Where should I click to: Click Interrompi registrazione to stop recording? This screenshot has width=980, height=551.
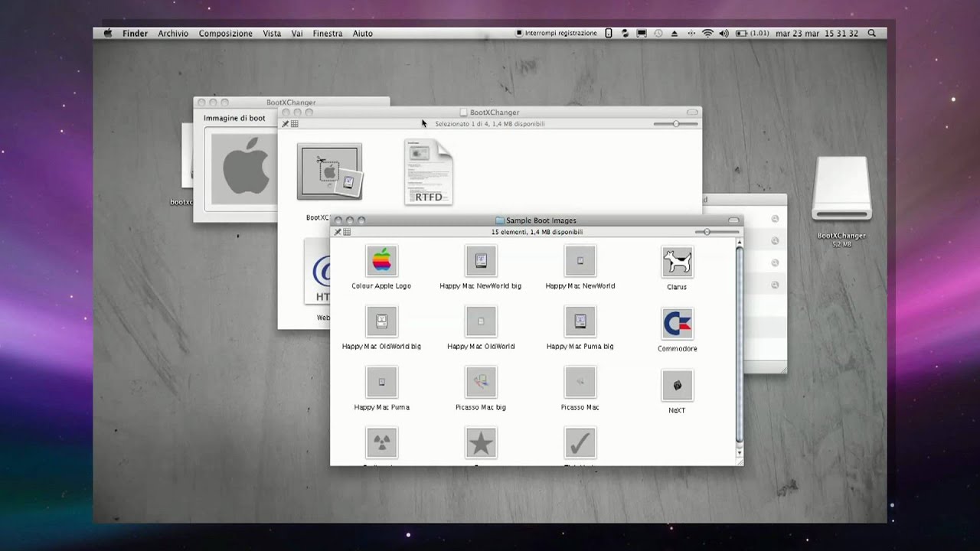[557, 34]
